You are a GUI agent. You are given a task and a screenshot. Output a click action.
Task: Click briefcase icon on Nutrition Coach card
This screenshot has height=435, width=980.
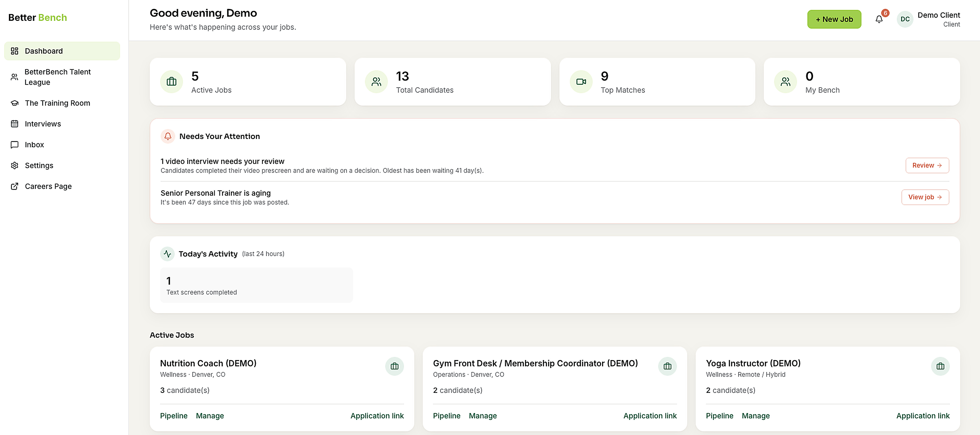(x=395, y=366)
